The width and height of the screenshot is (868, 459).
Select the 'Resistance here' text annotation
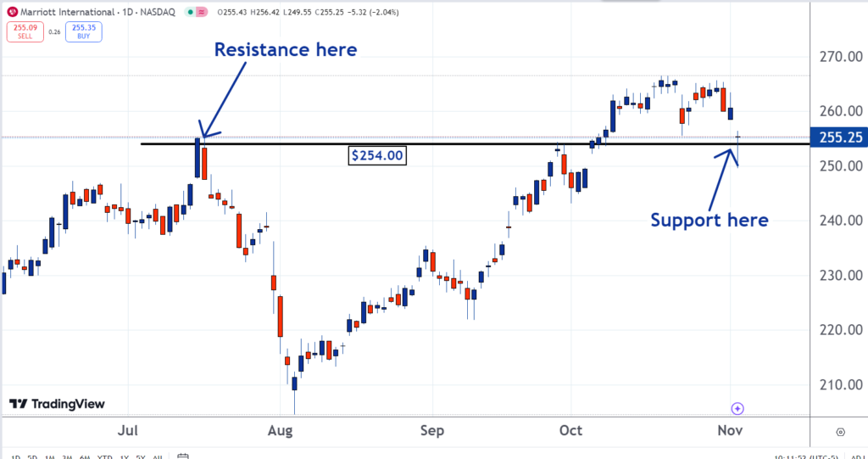click(x=285, y=49)
